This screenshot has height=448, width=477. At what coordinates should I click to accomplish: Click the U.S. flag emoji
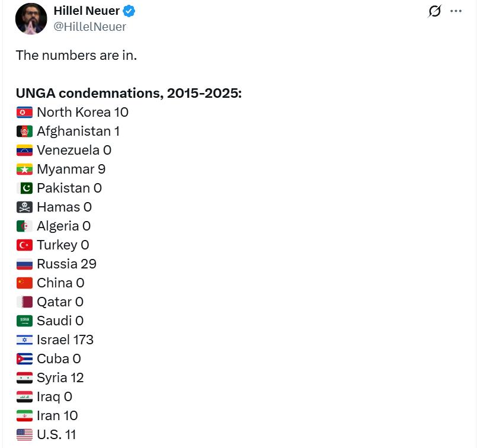(x=24, y=434)
